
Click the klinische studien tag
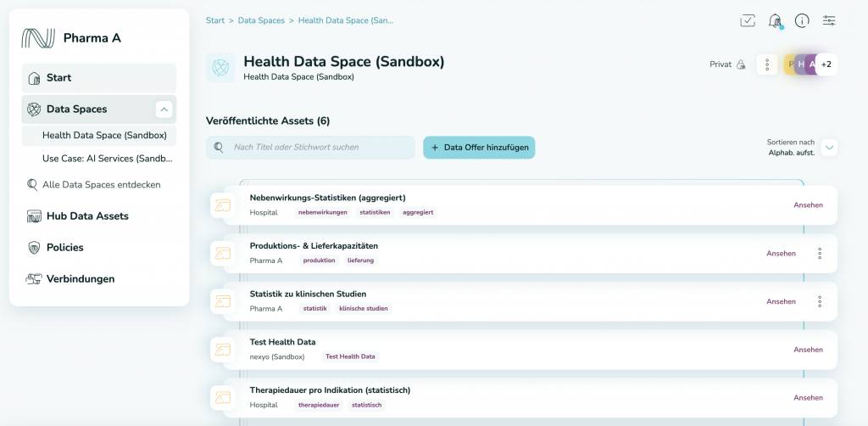click(363, 309)
